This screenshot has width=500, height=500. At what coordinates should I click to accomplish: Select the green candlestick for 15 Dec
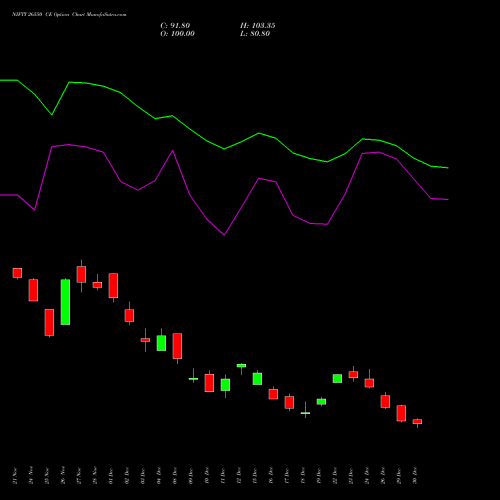257,379
